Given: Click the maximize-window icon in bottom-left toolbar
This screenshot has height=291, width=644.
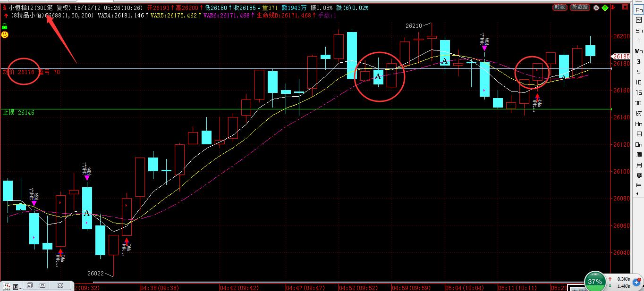Looking at the screenshot, I should (x=42, y=286).
